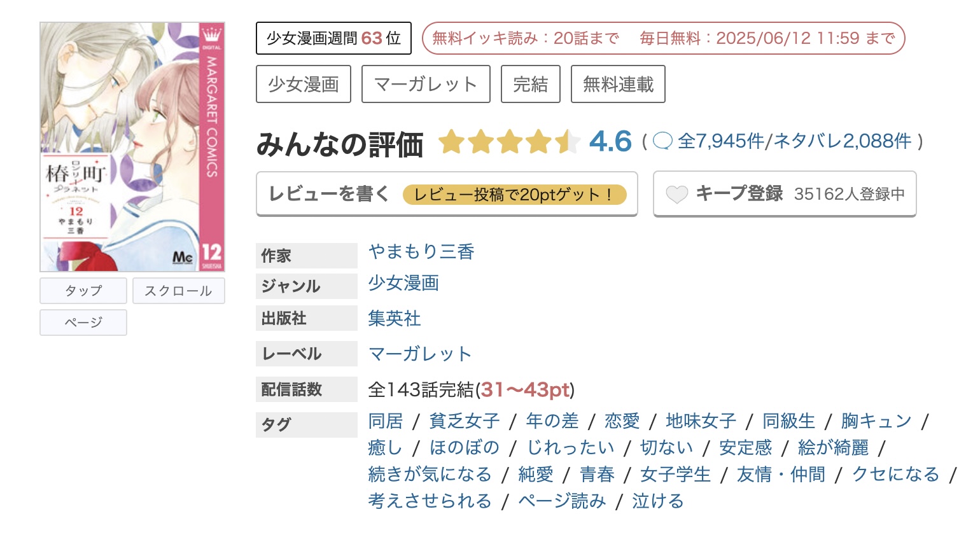Viewport: 980px width, 542px height.
Task: Open the 完結 category tab
Action: pos(530,83)
